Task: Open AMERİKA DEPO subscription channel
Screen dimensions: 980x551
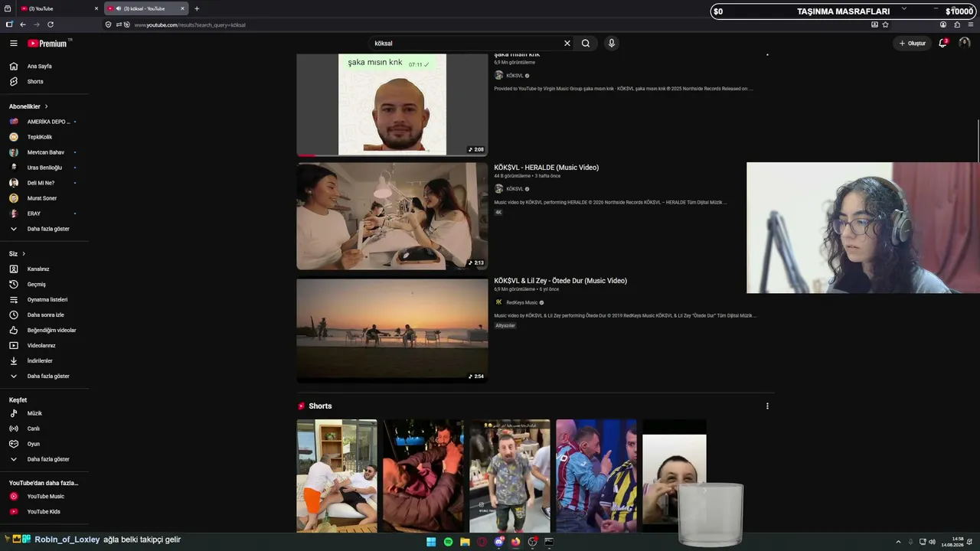Action: (x=44, y=122)
